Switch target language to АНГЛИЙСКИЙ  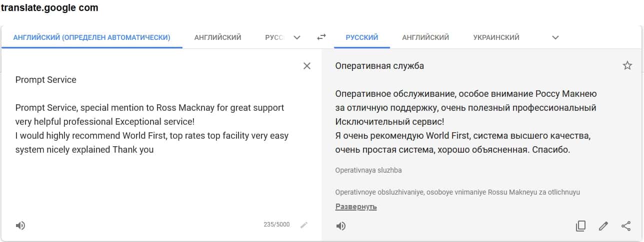point(425,37)
